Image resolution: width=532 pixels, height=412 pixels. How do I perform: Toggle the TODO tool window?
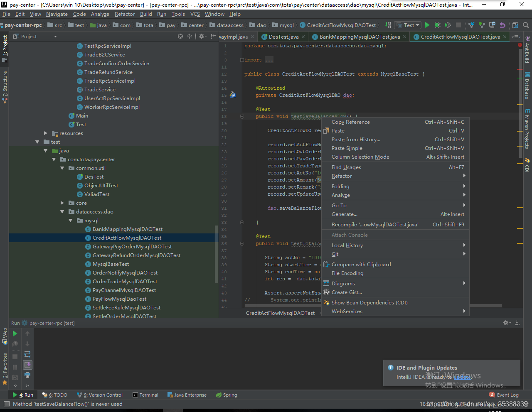click(x=55, y=395)
